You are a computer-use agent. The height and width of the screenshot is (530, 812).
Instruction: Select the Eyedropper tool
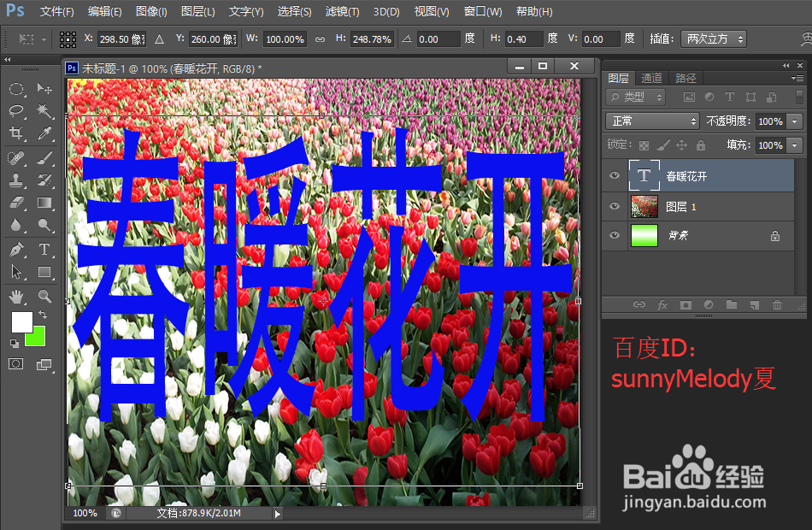pyautogui.click(x=44, y=133)
